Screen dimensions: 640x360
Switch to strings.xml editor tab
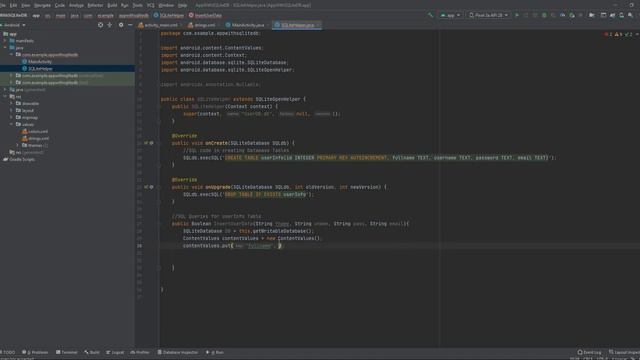202,25
